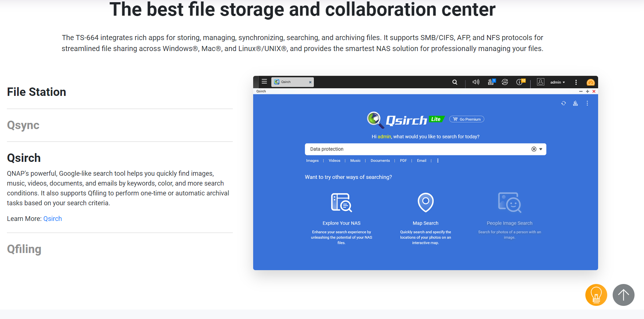Click the Explore Your NAS icon
Viewport: 644px width, 319px height.
341,202
